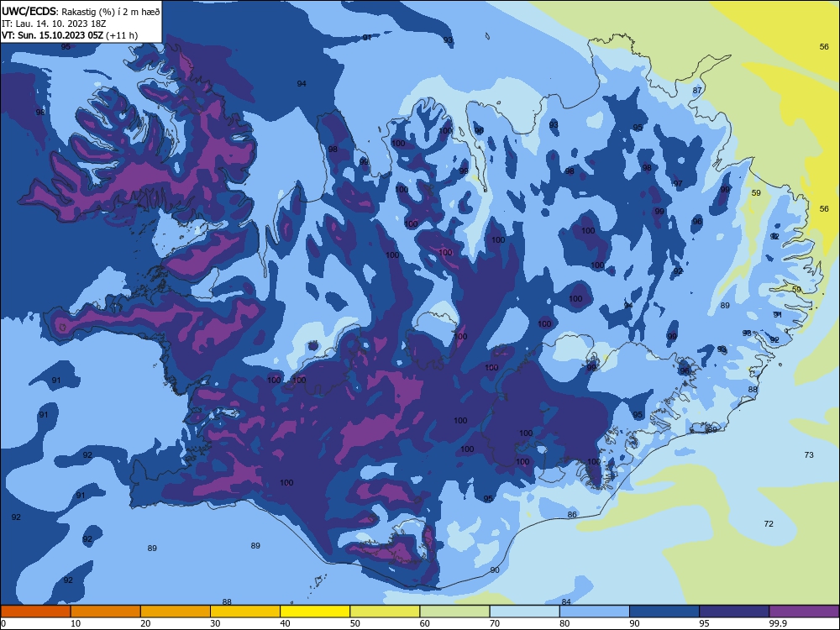Click the map value '87' in the northeast
Screen dimensions: 840x630
click(697, 91)
